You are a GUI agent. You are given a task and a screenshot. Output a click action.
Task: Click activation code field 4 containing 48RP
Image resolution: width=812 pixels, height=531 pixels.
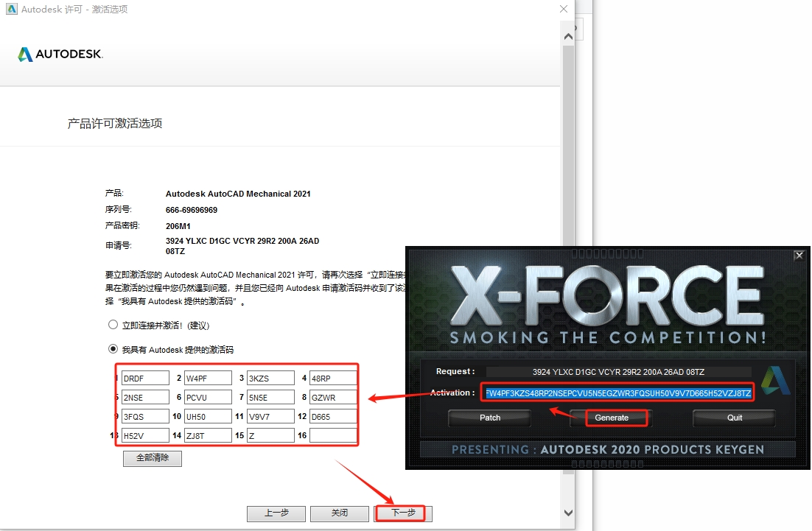tap(334, 379)
